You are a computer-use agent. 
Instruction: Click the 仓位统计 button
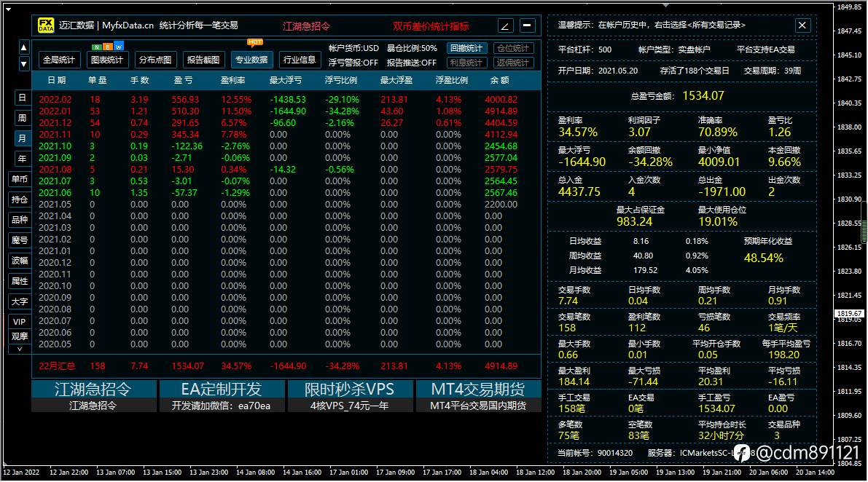[x=513, y=48]
